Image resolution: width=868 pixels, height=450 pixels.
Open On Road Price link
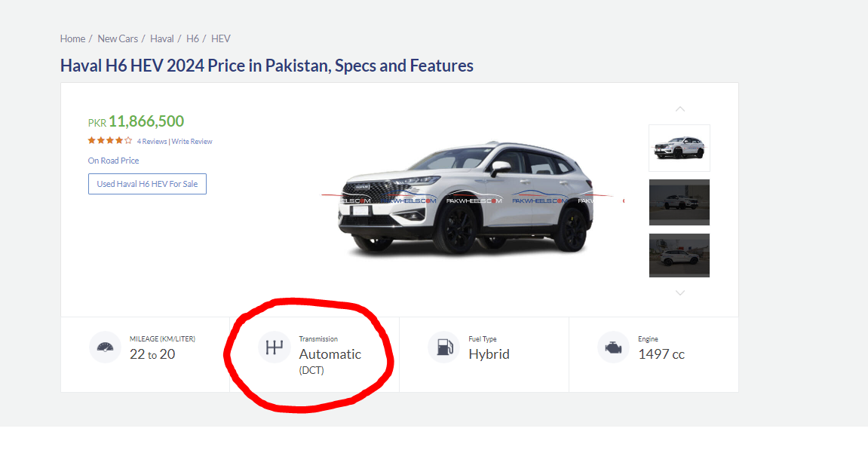tap(113, 161)
